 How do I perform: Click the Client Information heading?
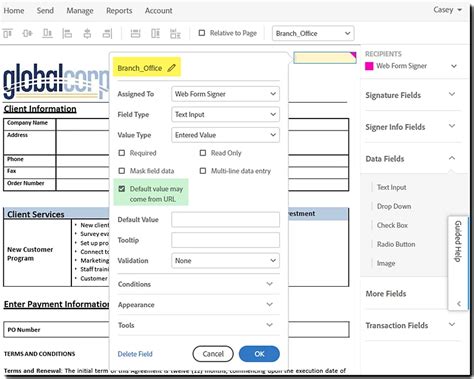pos(40,109)
